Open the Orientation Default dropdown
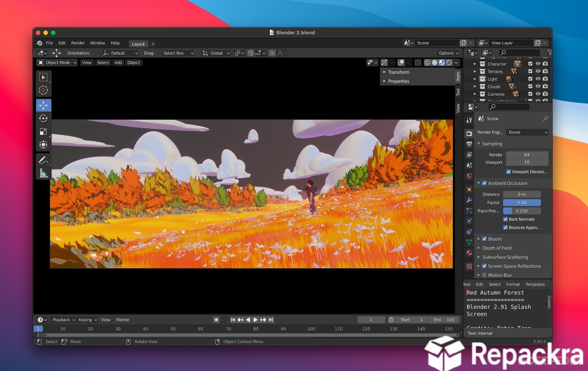This screenshot has height=371, width=588. 120,53
